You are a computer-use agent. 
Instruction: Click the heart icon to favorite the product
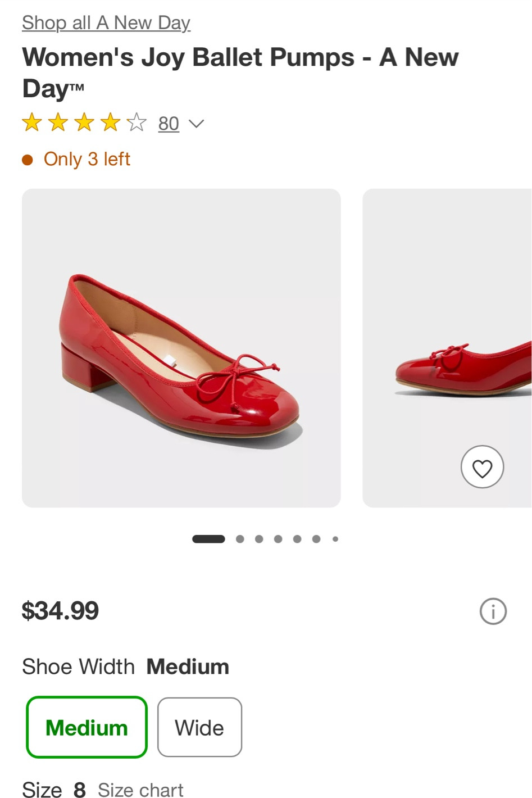(482, 466)
